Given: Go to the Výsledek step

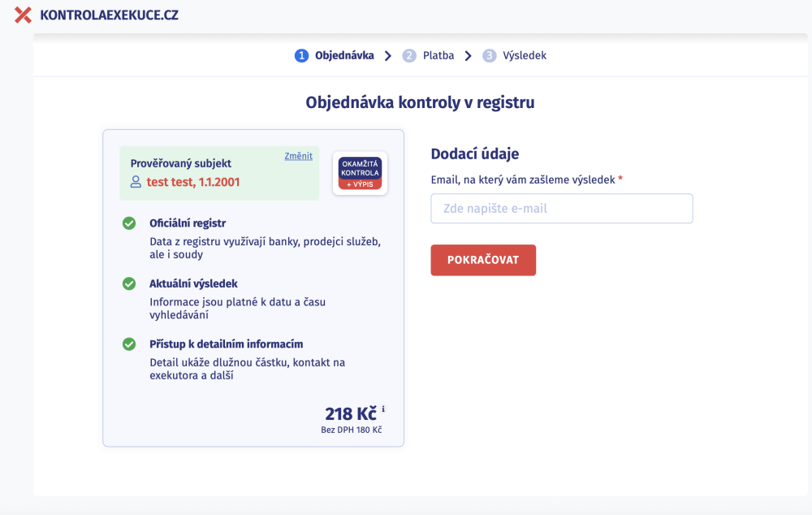Looking at the screenshot, I should tap(525, 56).
